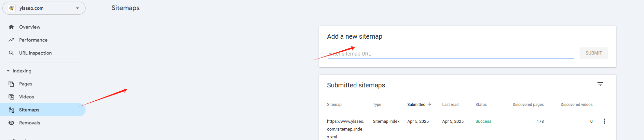
Task: Open the ylsseo.com property dropdown
Action: 77,8
